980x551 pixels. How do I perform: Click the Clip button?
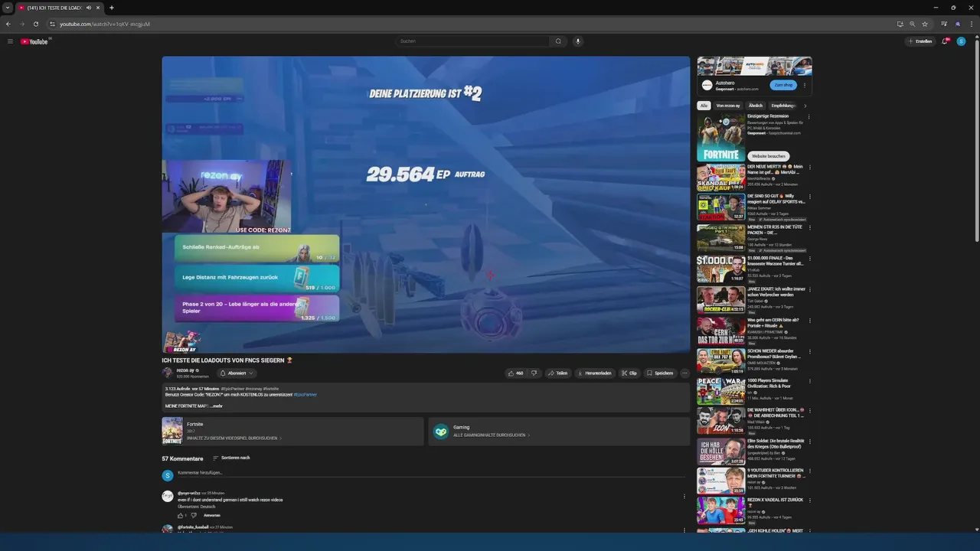[629, 373]
